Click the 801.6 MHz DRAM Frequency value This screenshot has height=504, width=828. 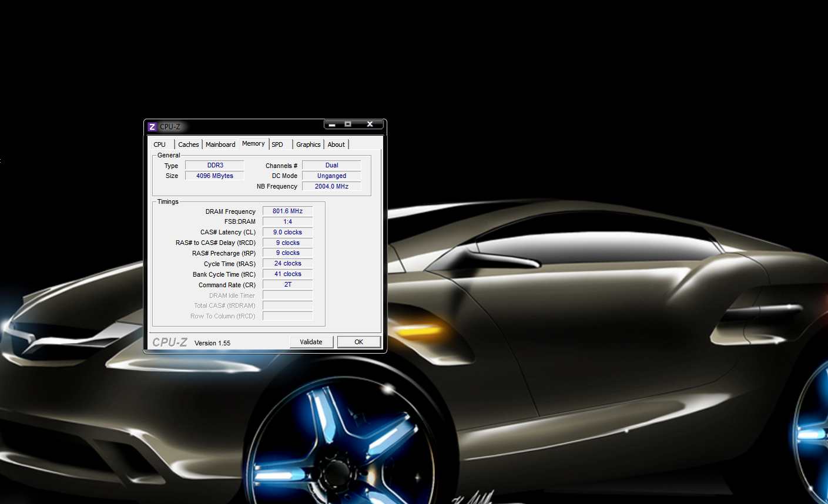[287, 211]
